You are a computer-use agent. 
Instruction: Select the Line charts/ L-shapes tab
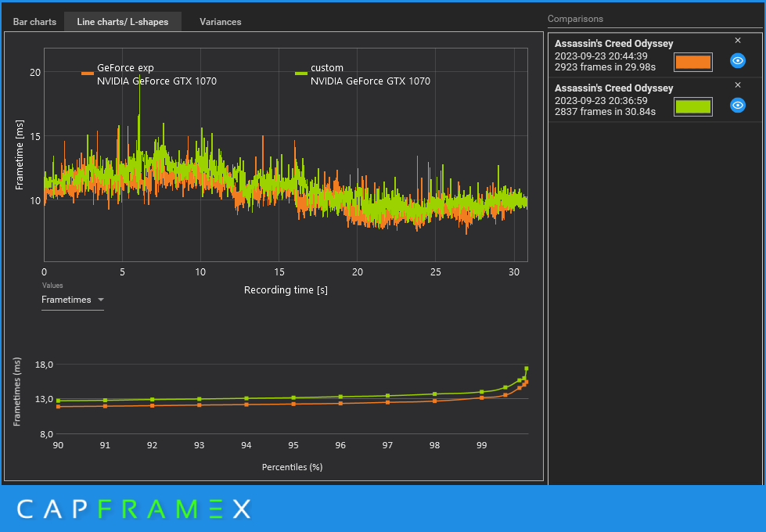[x=123, y=22]
